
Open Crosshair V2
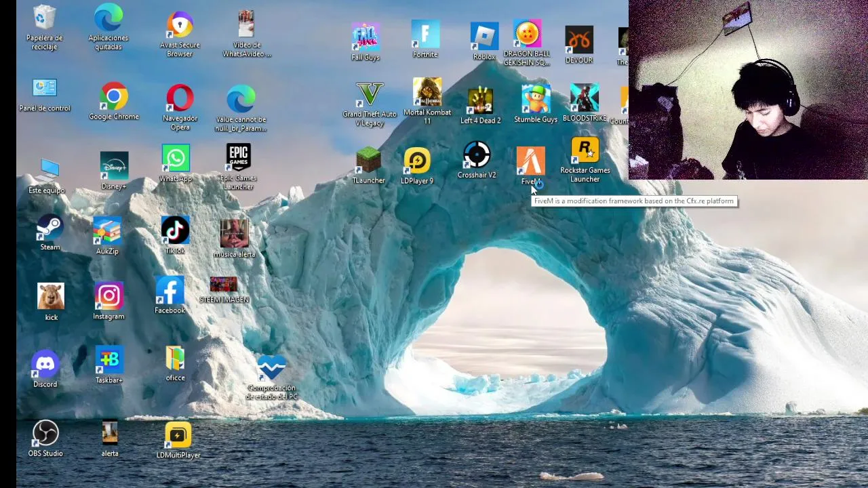pyautogui.click(x=477, y=160)
